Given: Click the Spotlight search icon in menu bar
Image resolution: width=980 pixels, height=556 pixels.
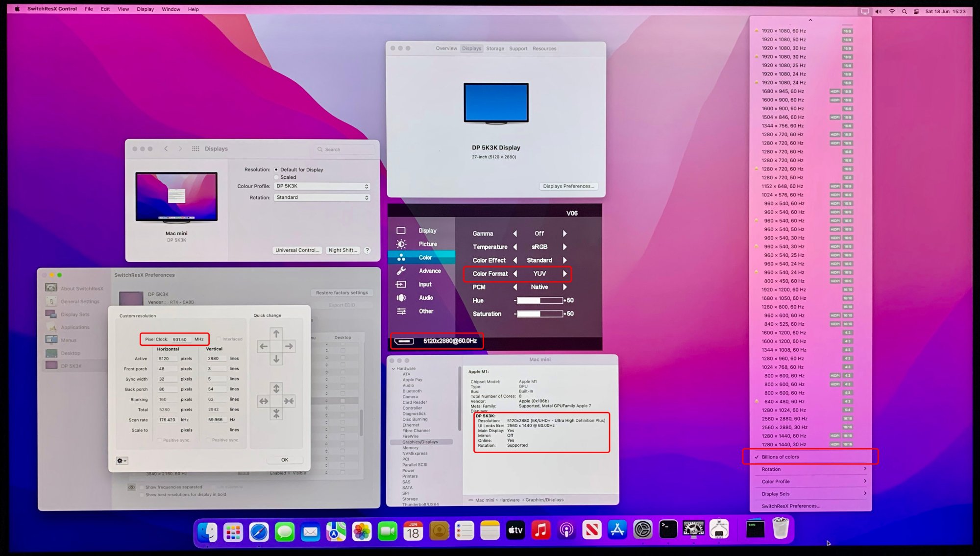Looking at the screenshot, I should tap(904, 11).
